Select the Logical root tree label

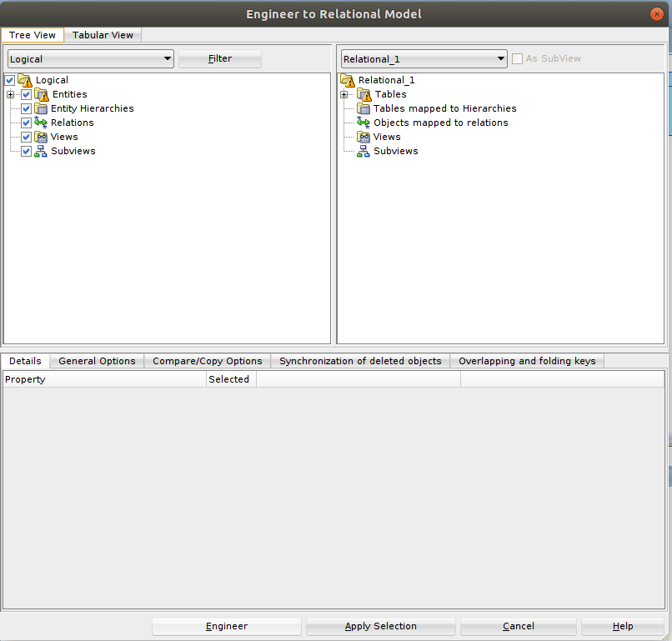pos(52,80)
